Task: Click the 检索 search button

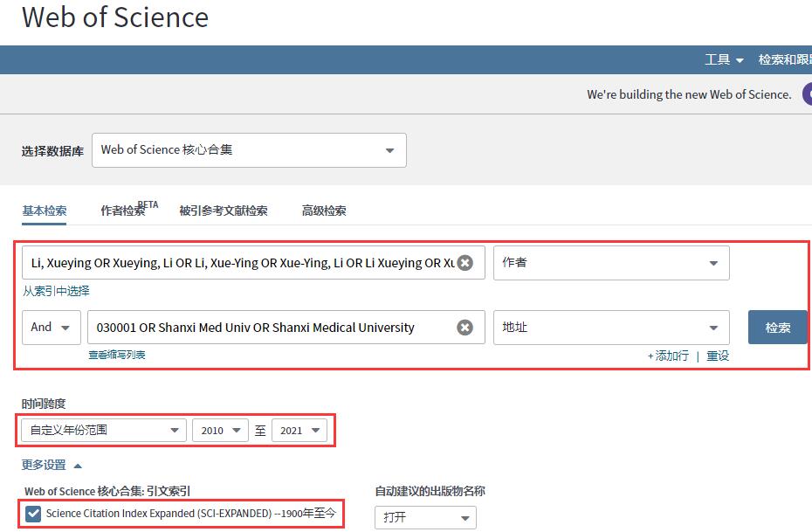Action: [x=777, y=327]
